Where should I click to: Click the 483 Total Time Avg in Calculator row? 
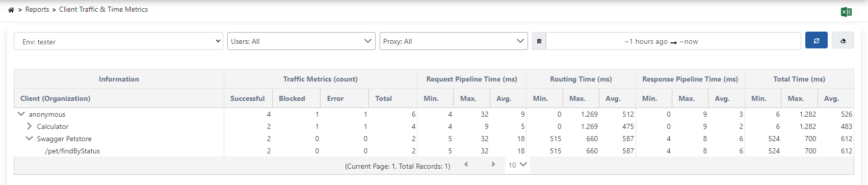tap(847, 127)
